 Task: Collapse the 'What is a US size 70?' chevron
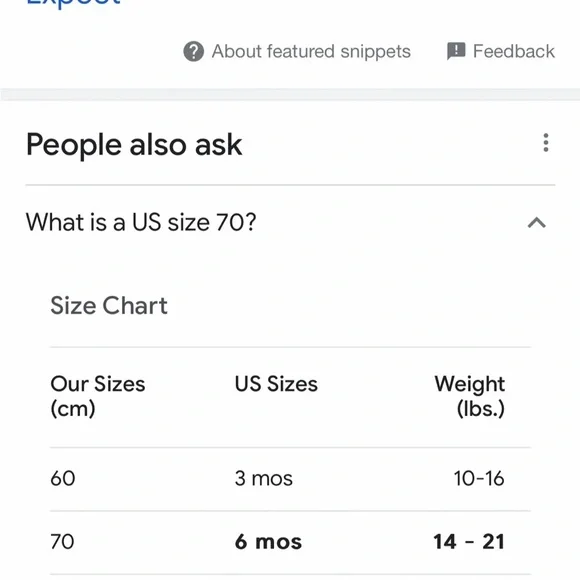[536, 223]
